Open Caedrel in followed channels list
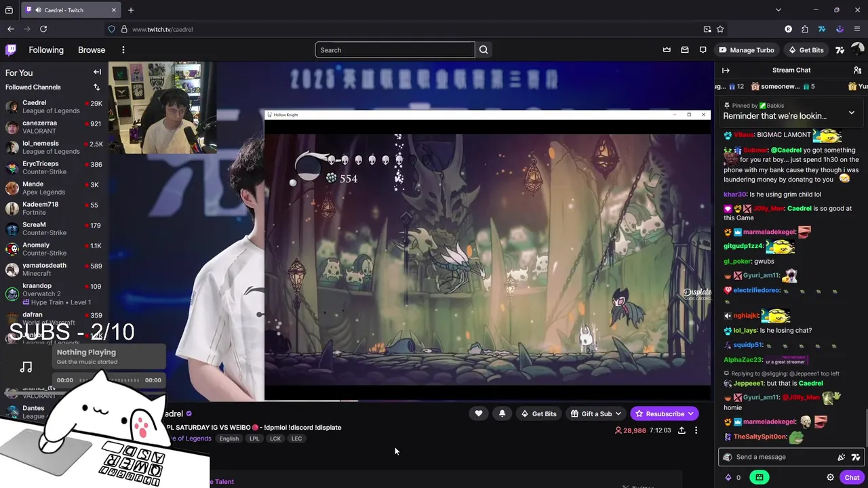This screenshot has width=868, height=488. click(54, 107)
